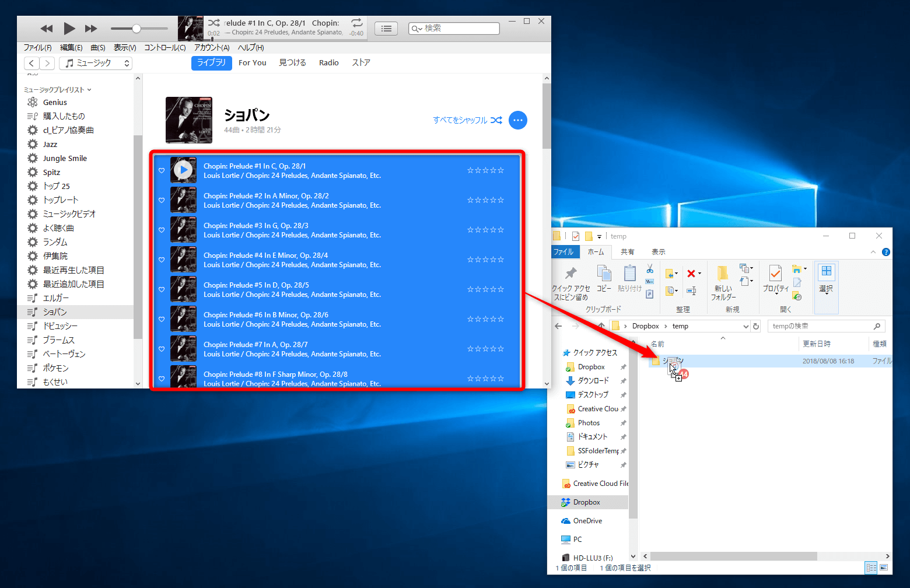Click the play button in iTunes toolbar
The image size is (910, 588).
pos(69,28)
